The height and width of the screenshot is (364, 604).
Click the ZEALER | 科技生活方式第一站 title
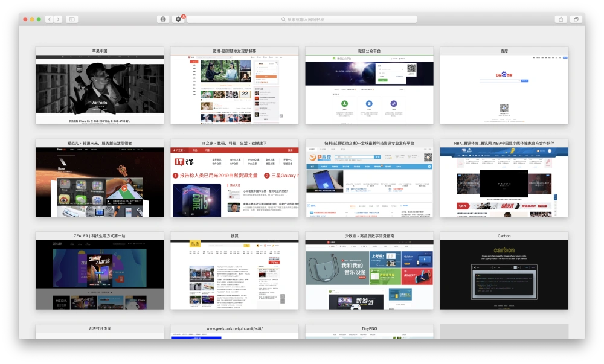(x=100, y=236)
